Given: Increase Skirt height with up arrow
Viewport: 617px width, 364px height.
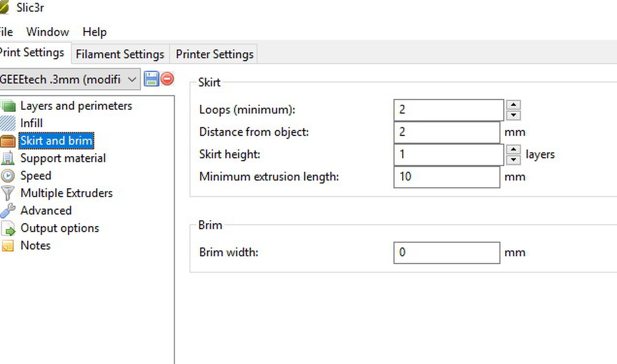Looking at the screenshot, I should (x=513, y=149).
